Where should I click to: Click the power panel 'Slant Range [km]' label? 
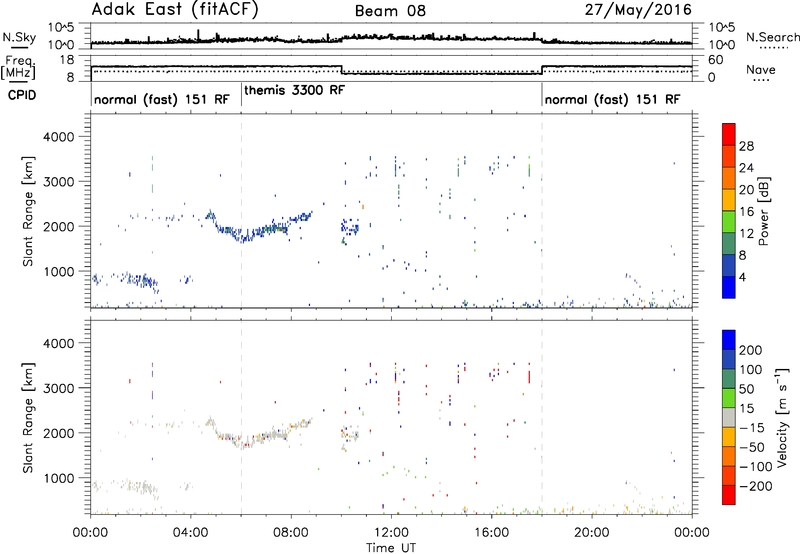click(28, 211)
